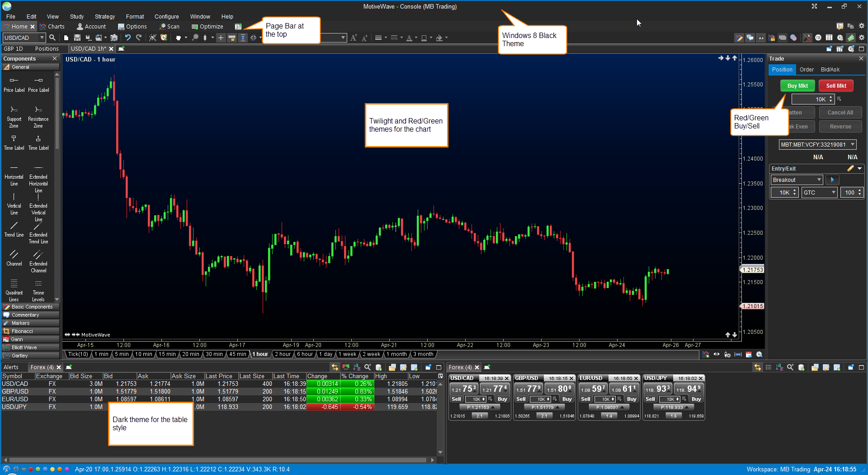
Task: Click Sell on the USD/JPY trade tile
Action: [650, 399]
